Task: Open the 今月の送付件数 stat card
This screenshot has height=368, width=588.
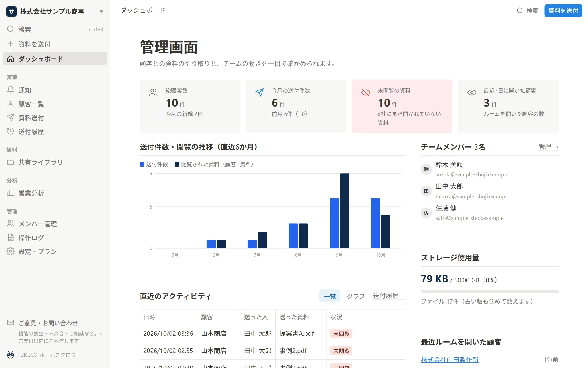Action: (x=296, y=106)
